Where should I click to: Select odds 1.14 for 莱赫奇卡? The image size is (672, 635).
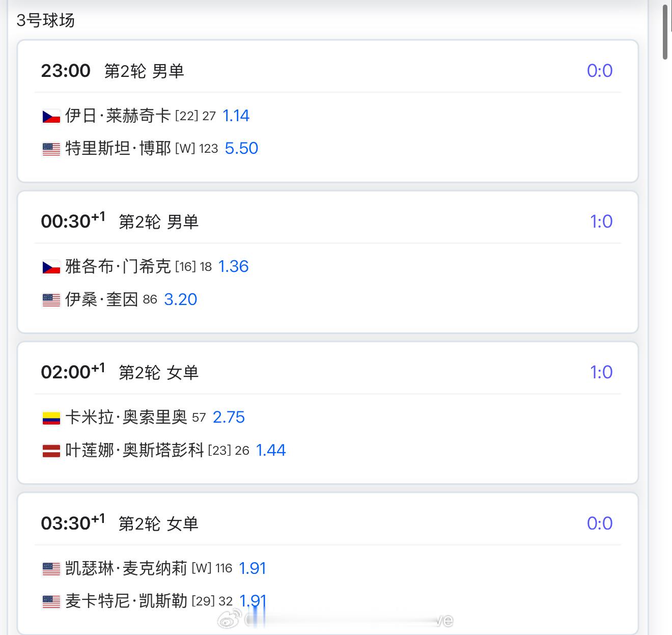pyautogui.click(x=236, y=116)
